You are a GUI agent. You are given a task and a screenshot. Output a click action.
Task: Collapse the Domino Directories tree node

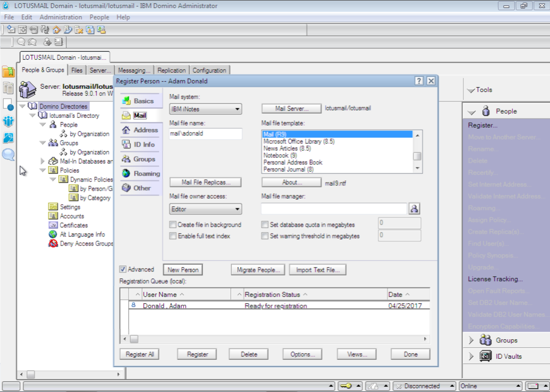pos(23,106)
